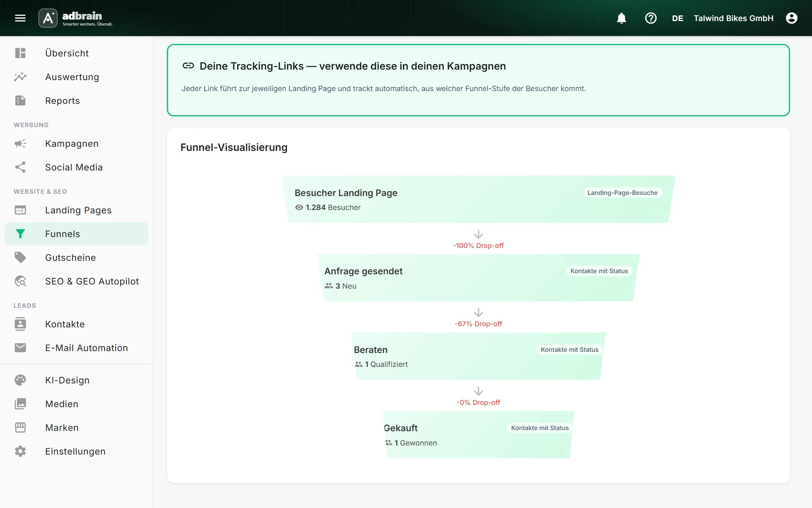Click the adbrain logo
The height and width of the screenshot is (508, 812).
tap(76, 18)
